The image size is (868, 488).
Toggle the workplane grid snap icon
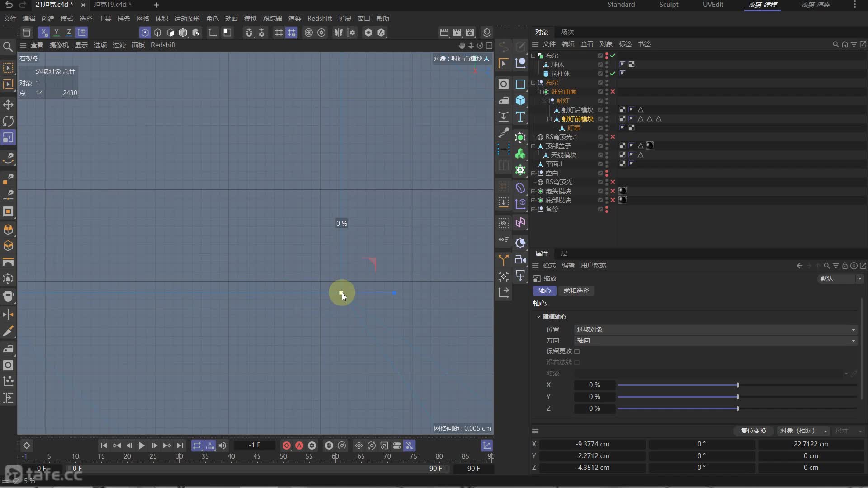(x=292, y=33)
